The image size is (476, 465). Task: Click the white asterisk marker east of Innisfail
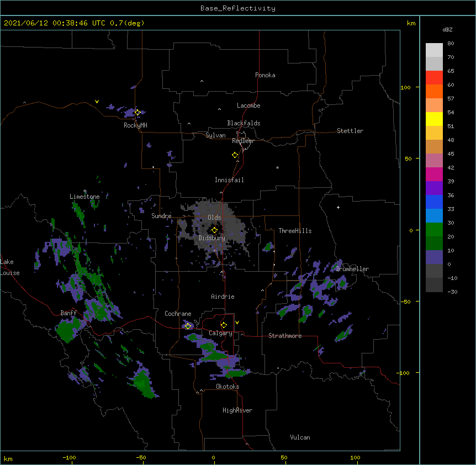point(277,167)
